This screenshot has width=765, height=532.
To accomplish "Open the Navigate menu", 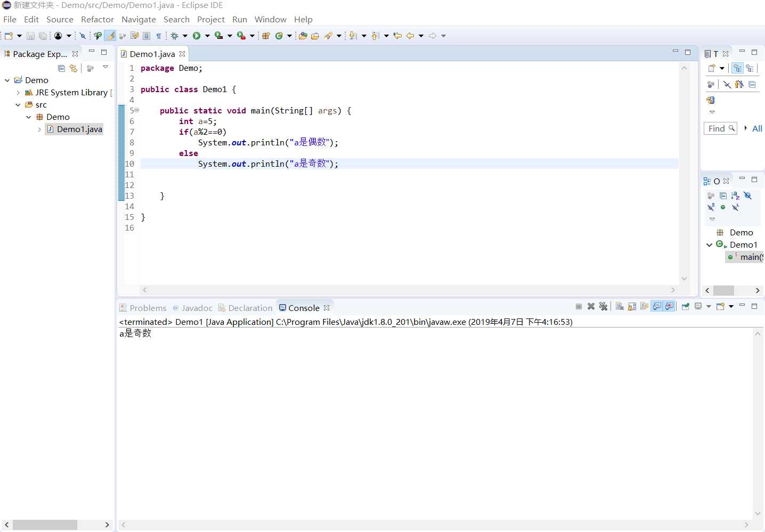I will (139, 19).
